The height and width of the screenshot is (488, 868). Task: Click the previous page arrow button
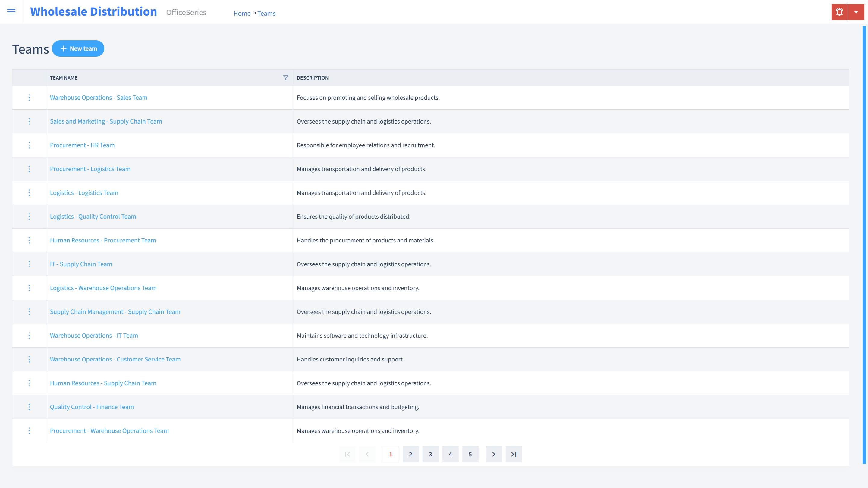368,454
